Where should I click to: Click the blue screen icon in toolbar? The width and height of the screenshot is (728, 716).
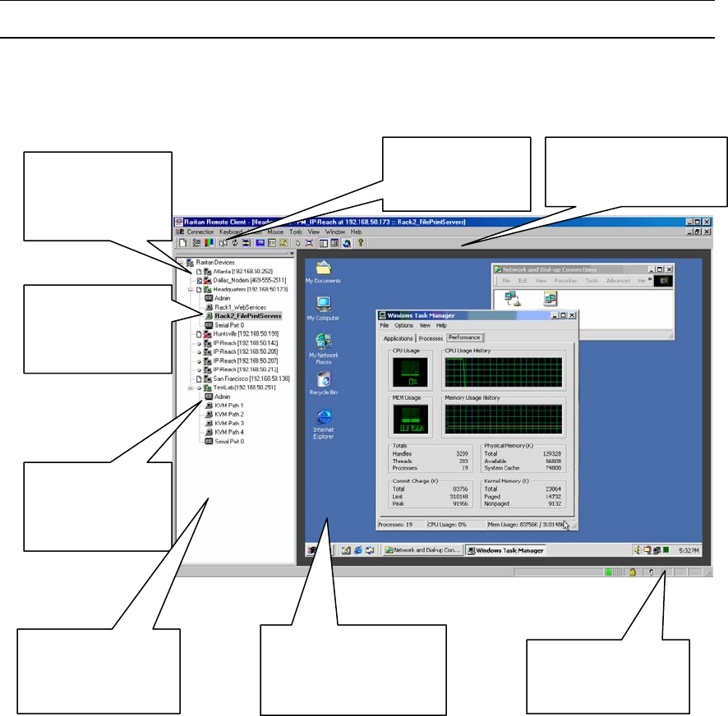(260, 243)
